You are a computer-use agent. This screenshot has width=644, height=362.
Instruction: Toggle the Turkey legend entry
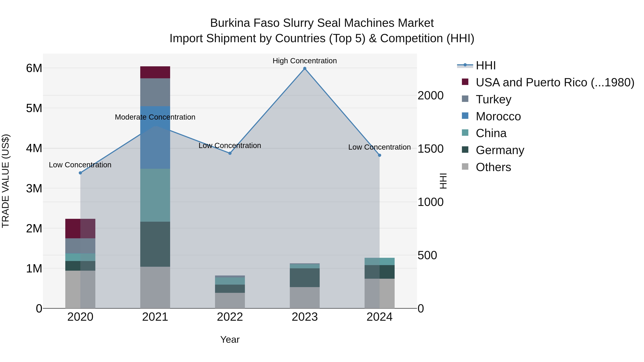pyautogui.click(x=487, y=99)
